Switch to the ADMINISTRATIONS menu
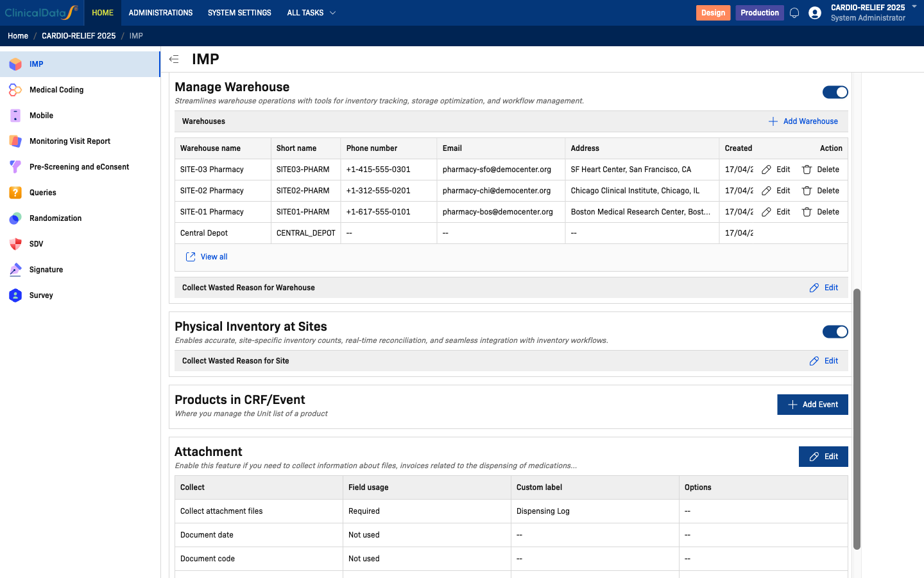924x578 pixels. pos(160,12)
